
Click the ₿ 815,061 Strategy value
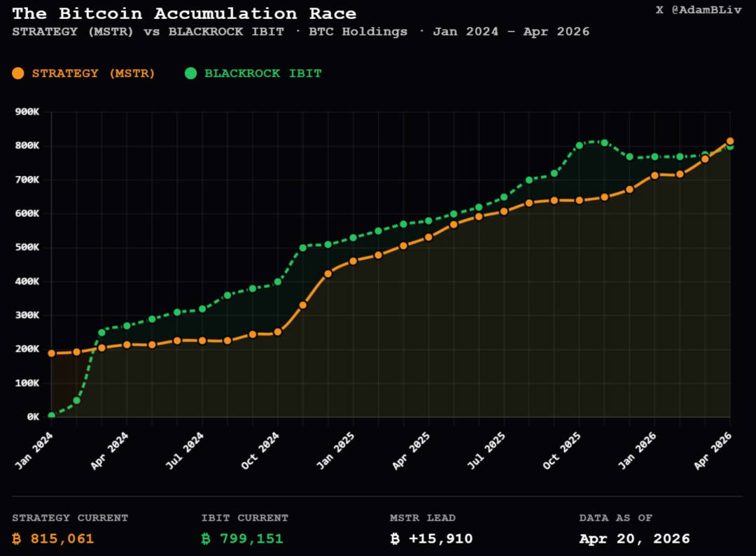[53, 539]
